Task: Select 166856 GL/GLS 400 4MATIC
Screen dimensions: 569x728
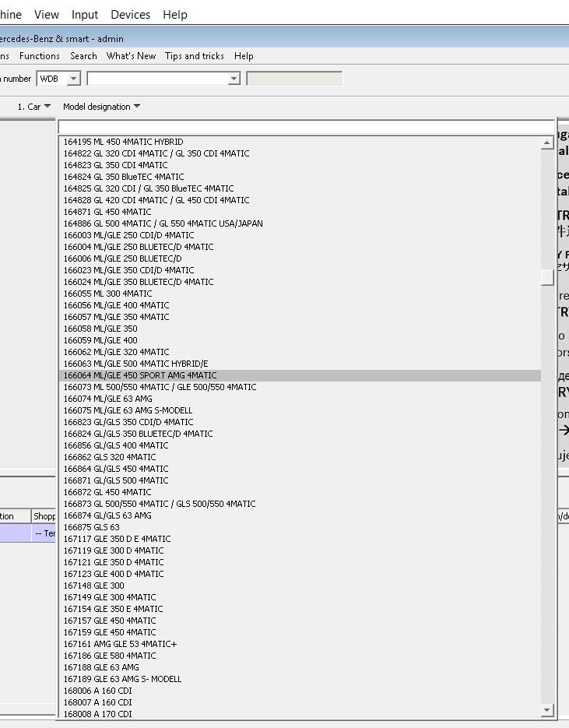Action: click(x=300, y=445)
